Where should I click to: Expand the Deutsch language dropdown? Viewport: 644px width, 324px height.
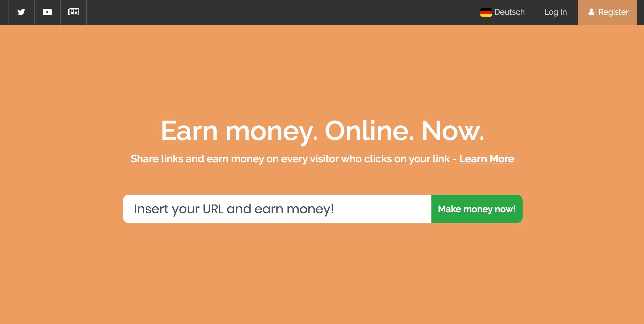click(502, 12)
